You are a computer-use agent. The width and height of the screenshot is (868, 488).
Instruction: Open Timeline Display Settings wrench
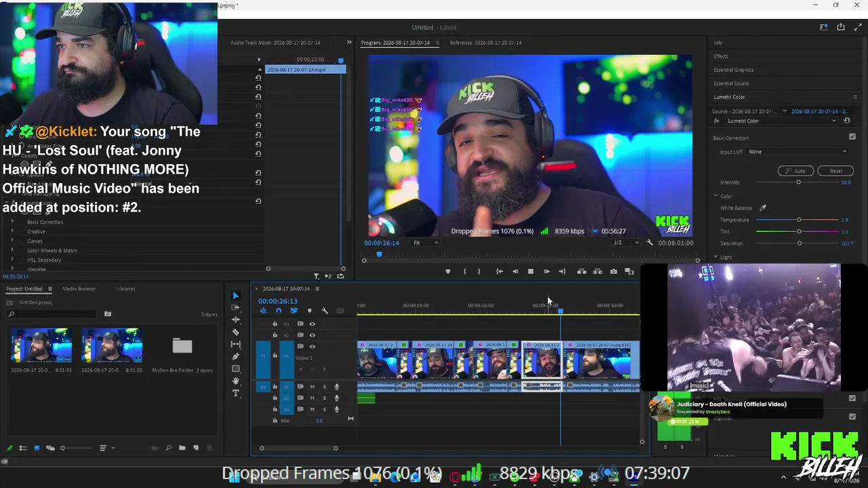click(325, 310)
